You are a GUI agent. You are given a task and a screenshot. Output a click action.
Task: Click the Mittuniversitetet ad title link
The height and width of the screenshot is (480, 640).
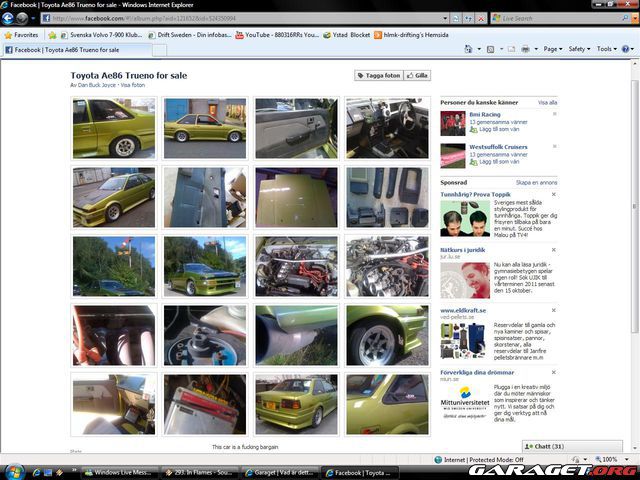477,373
